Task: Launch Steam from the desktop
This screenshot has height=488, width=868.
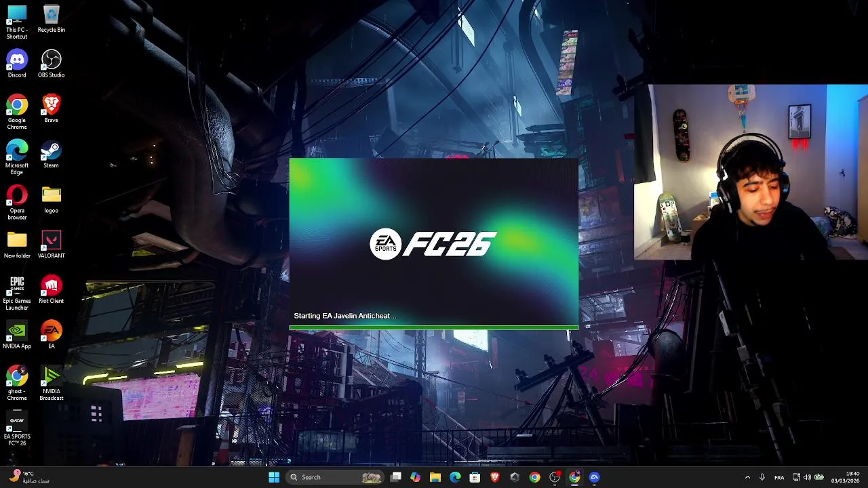Action: (52, 155)
